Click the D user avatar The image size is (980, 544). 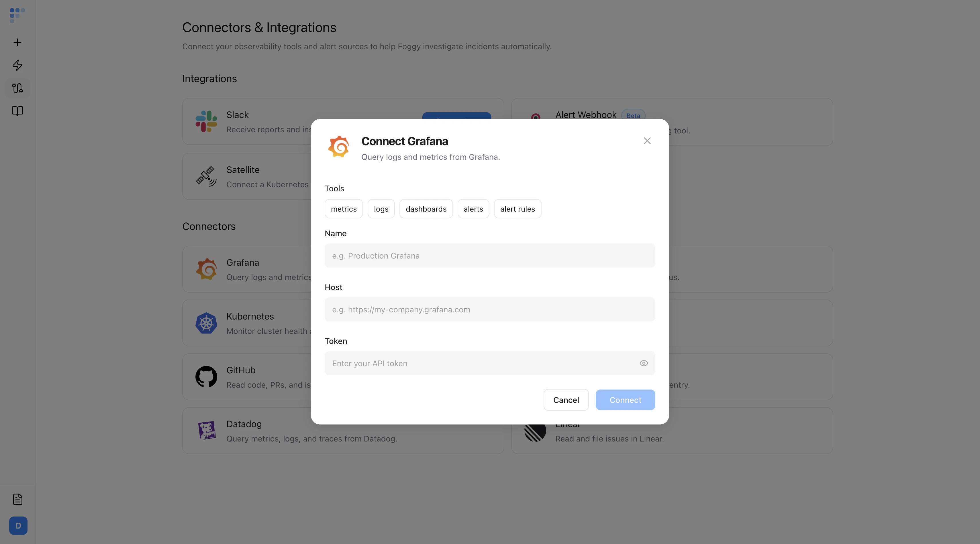click(18, 526)
